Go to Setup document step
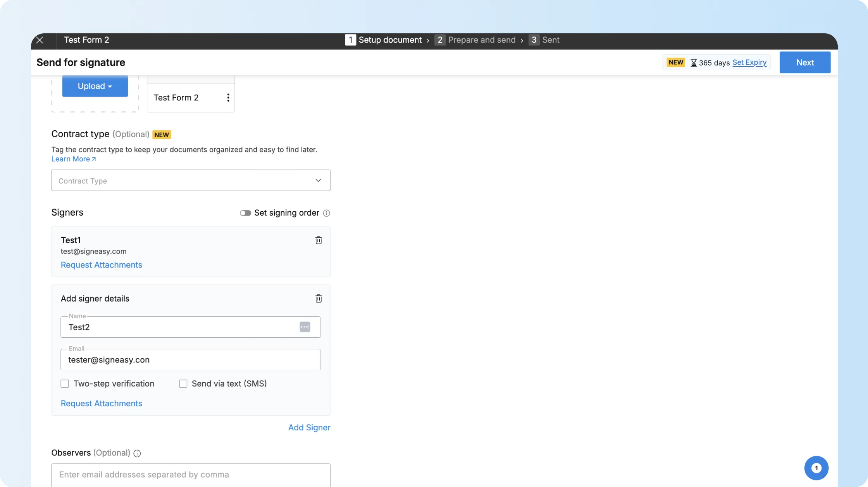 [x=383, y=40]
